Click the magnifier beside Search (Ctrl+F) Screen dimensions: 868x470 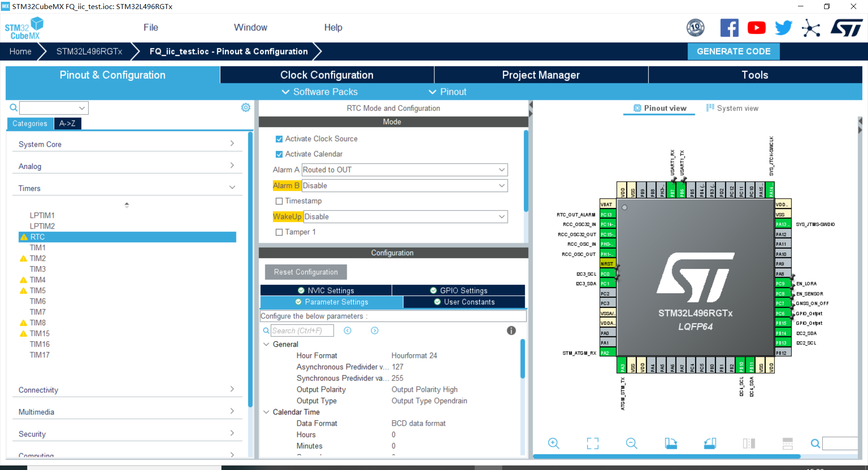tap(266, 331)
